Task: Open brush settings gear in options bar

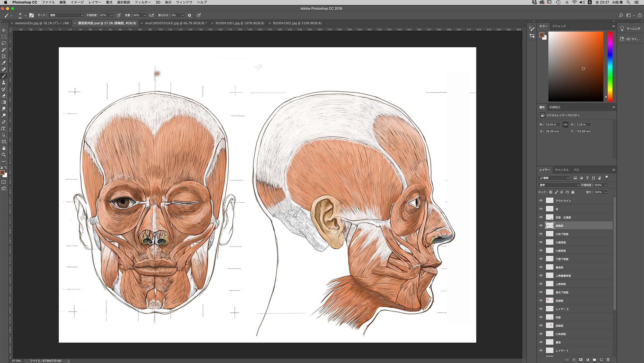Action: [189, 15]
